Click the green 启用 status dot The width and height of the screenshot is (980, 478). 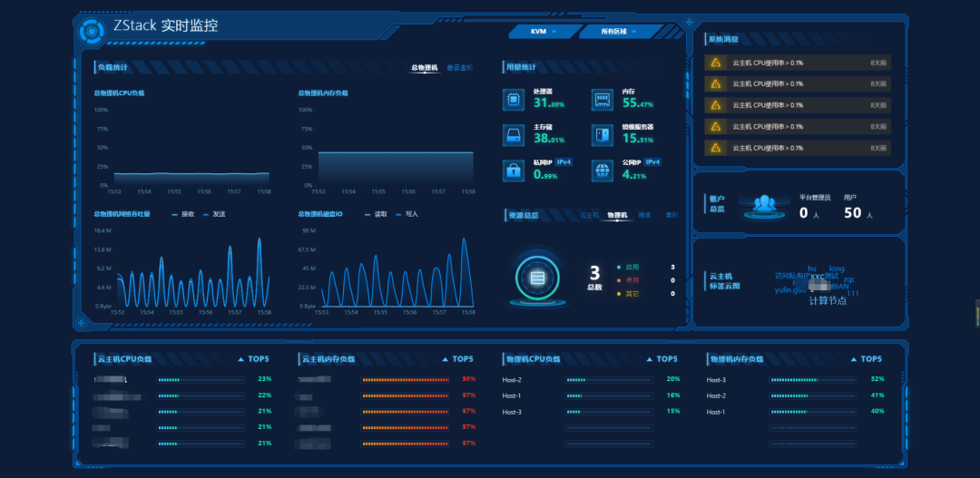click(619, 267)
